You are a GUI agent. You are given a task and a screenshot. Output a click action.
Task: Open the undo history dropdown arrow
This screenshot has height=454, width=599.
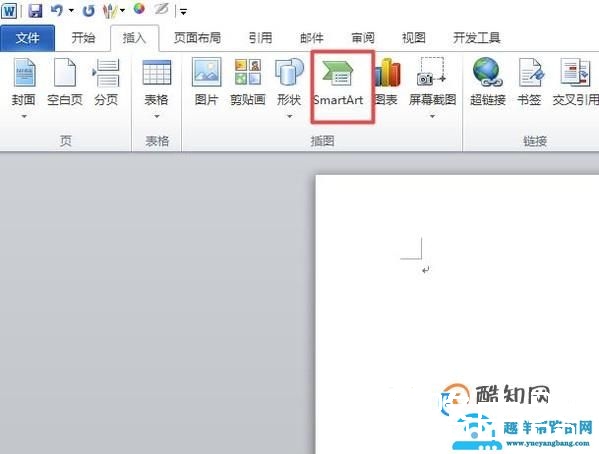coord(71,10)
